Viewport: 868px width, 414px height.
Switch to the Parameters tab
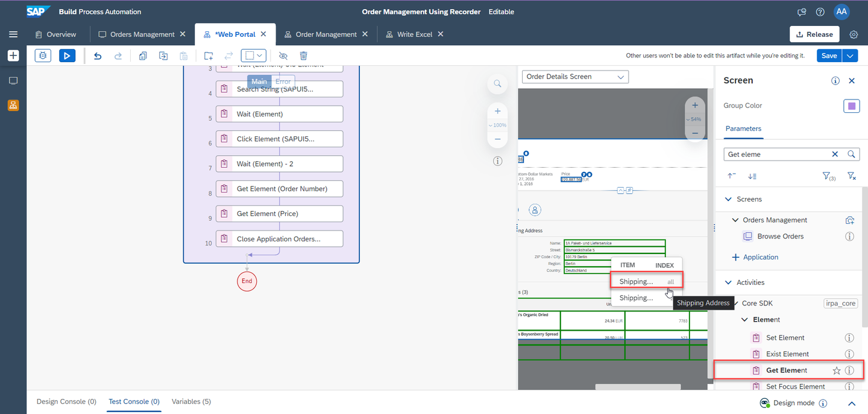pos(743,129)
